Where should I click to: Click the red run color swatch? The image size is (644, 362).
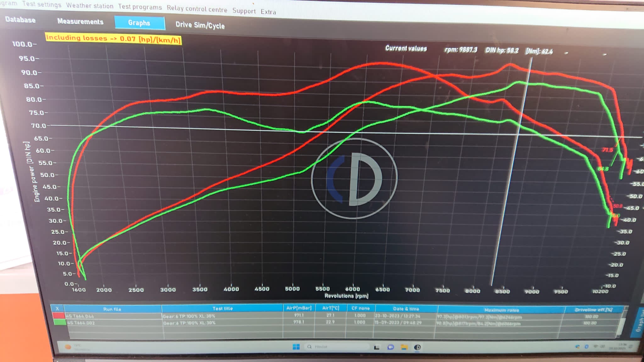click(x=58, y=316)
